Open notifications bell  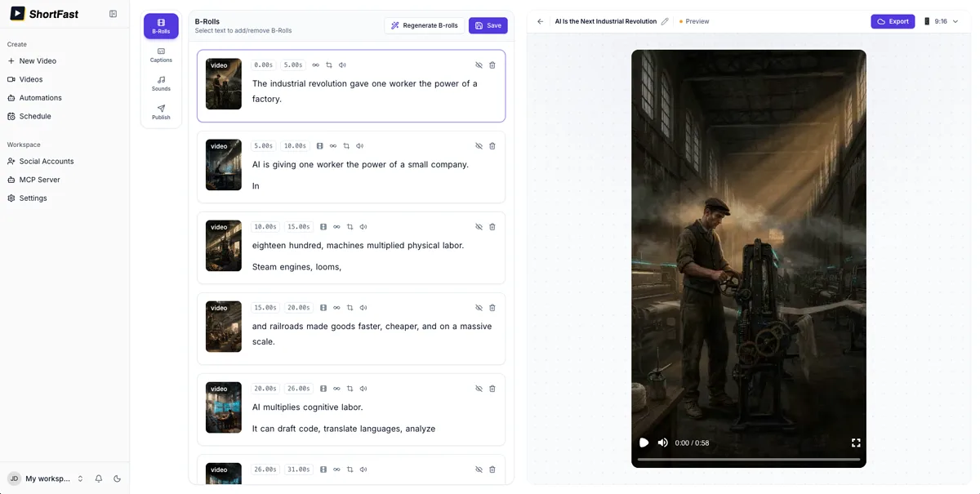point(99,478)
